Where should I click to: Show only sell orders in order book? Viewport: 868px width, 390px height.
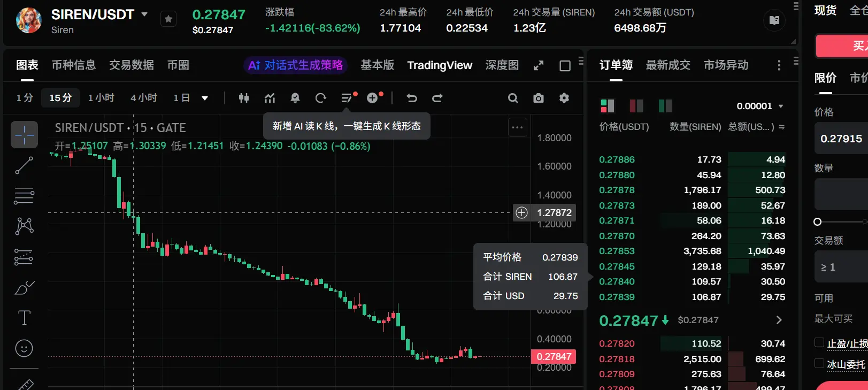(x=636, y=106)
